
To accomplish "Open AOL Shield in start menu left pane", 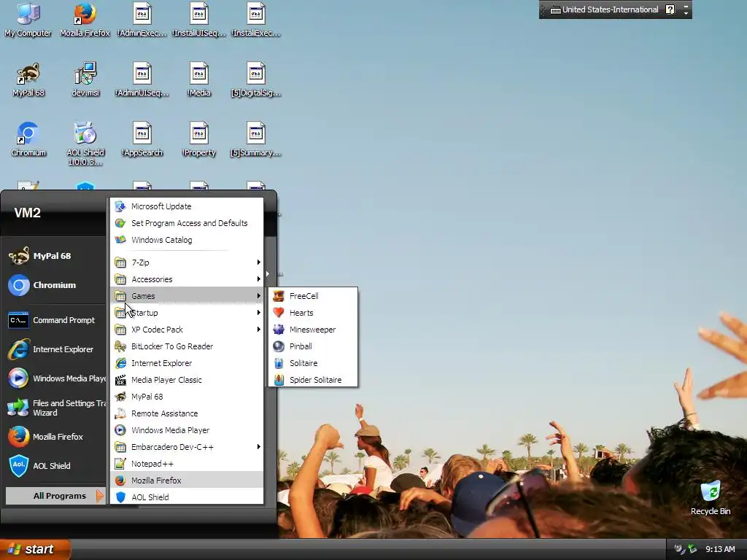I will (55, 466).
